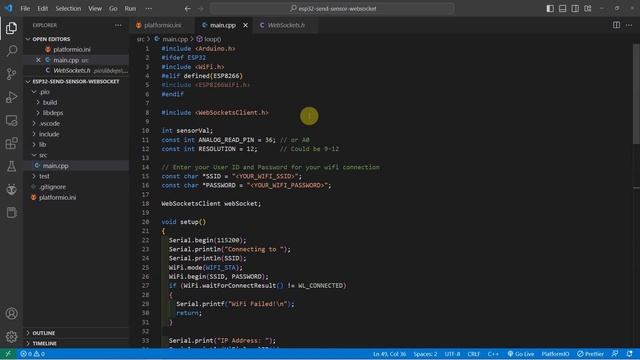The image size is (640, 360).
Task: Expand the test folder
Action: pos(44,176)
